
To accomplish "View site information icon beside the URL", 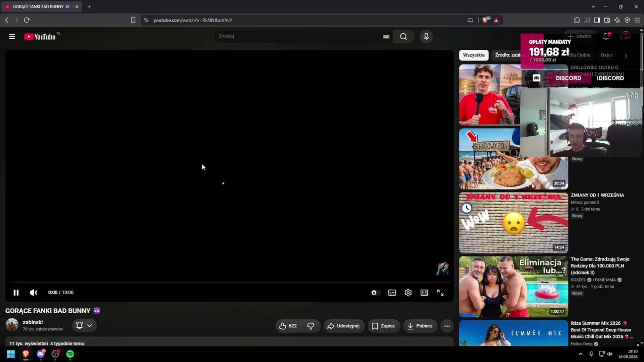I will coord(146,20).
